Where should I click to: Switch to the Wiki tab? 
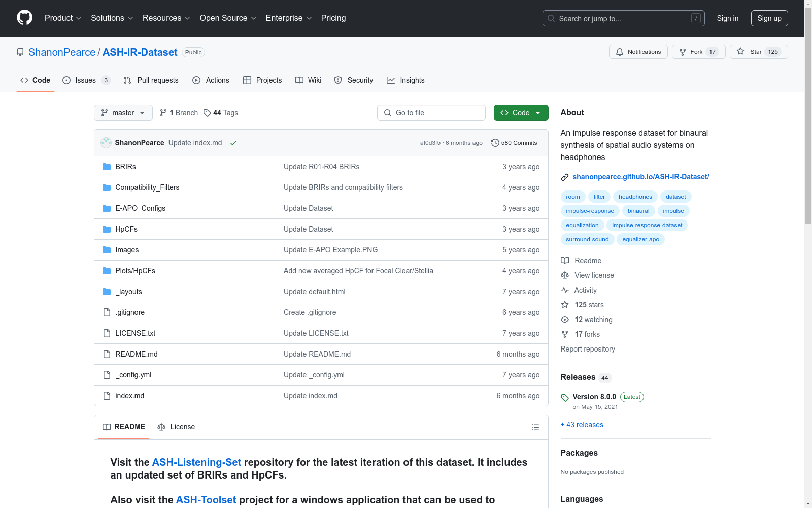tap(309, 80)
